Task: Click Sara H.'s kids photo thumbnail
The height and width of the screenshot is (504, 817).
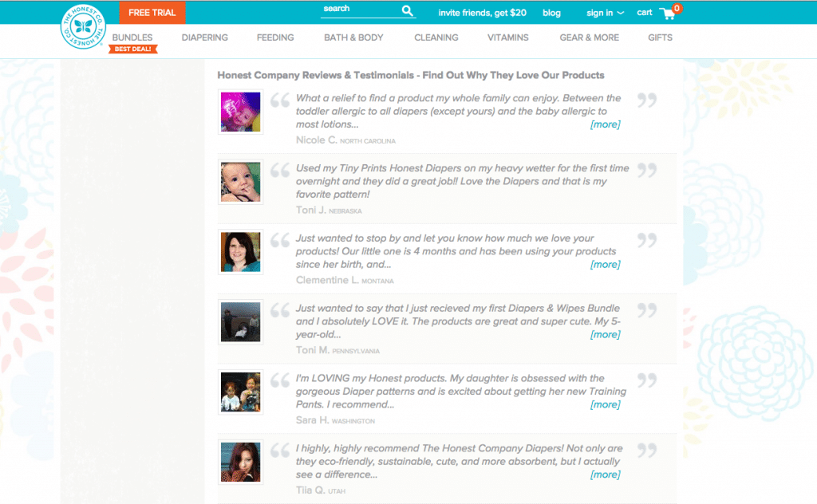Action: 240,392
